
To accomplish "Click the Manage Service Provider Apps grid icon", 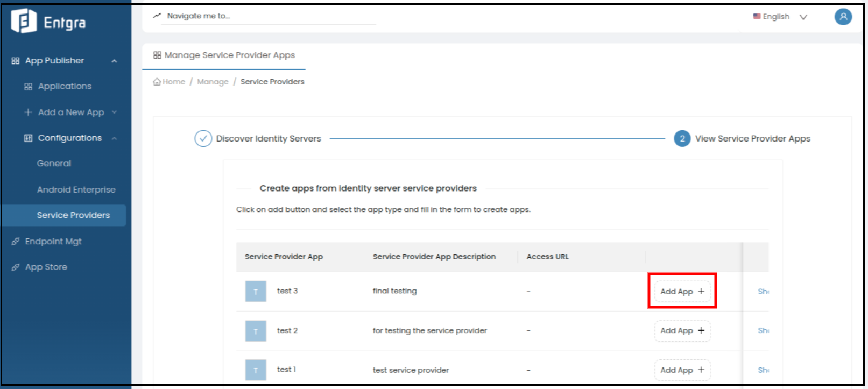I will (x=157, y=55).
